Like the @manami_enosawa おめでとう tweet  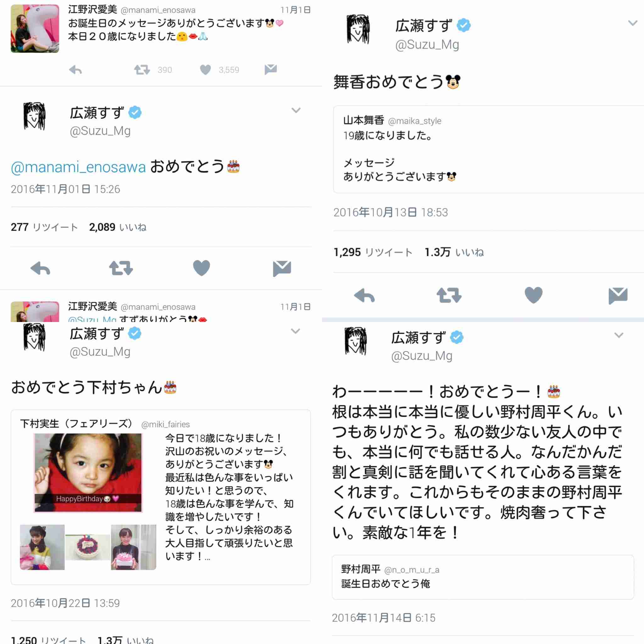(x=202, y=268)
